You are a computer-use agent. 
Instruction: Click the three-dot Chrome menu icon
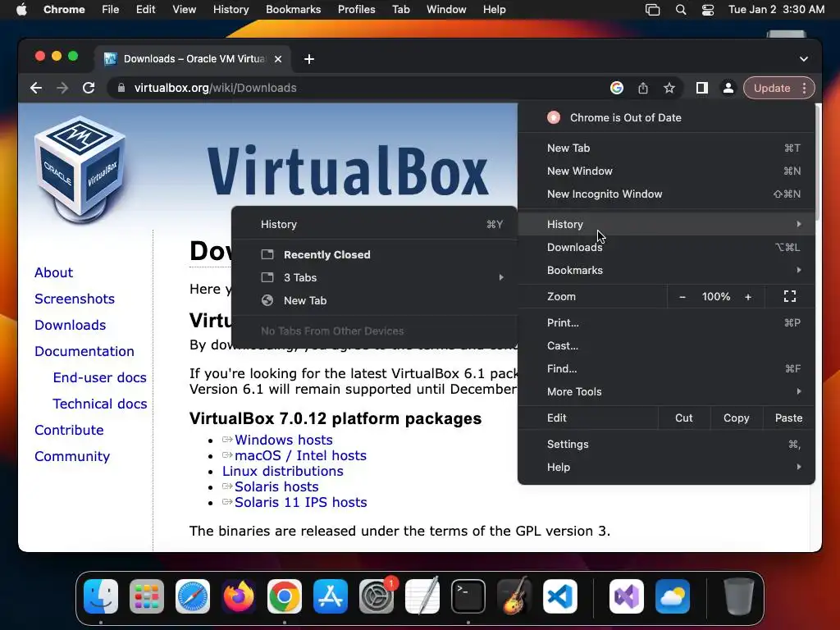pos(804,88)
